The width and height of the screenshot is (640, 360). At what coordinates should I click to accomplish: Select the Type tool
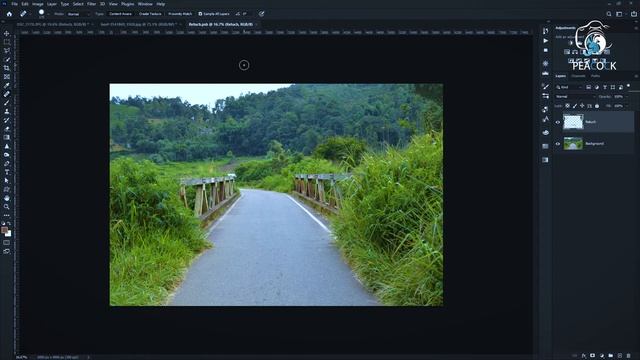[x=7, y=172]
